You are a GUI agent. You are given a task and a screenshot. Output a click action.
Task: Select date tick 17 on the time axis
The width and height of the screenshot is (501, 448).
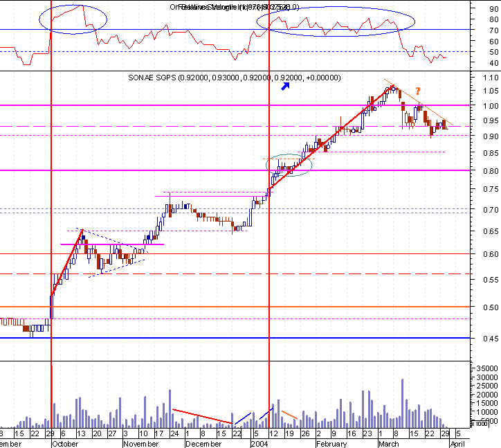pos(158,433)
